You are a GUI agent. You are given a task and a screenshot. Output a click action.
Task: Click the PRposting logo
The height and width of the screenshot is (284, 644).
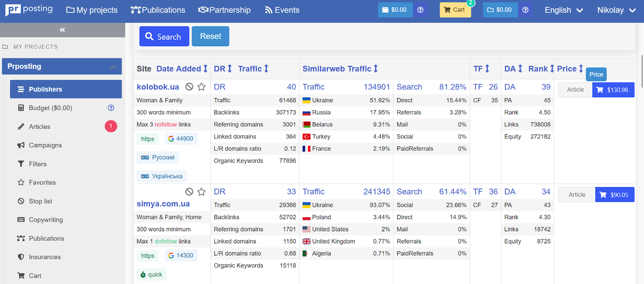(29, 9)
